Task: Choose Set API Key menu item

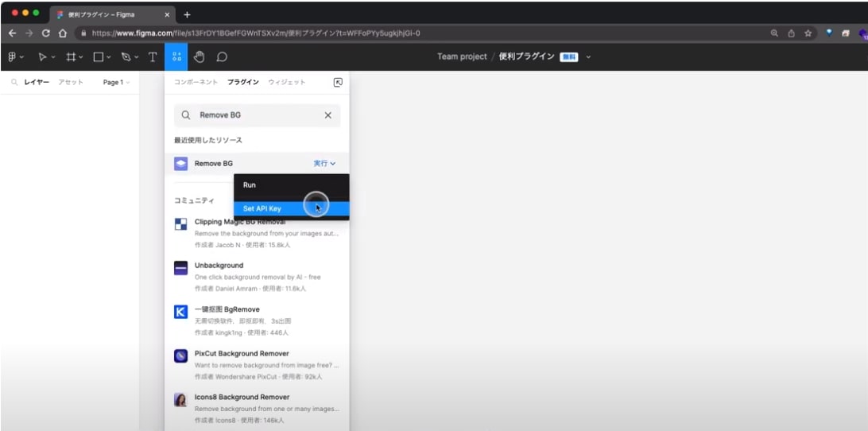Action: coord(292,209)
